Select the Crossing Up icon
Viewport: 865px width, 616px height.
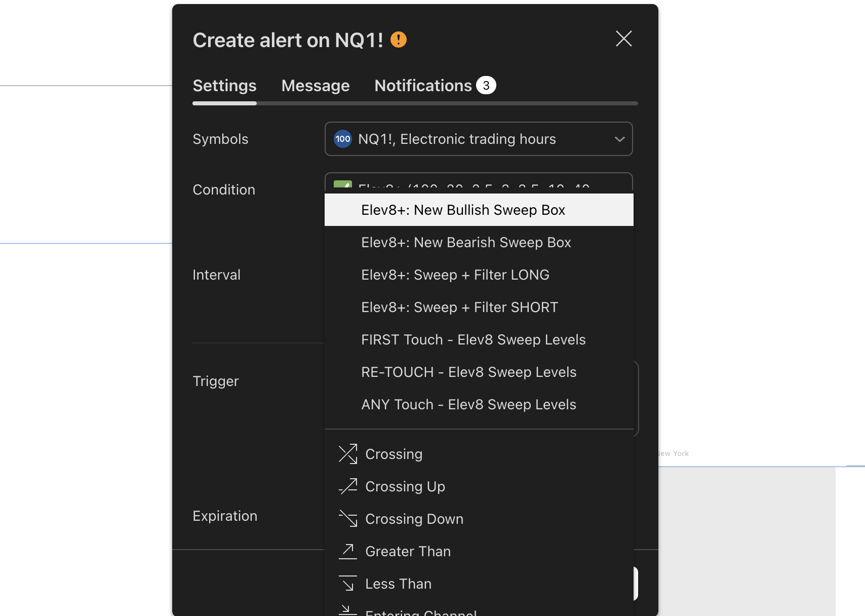tap(347, 486)
